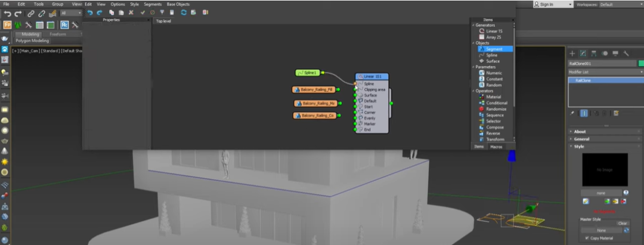This screenshot has width=644, height=245.
Task: Click the Forest Pack icon in the toolbar
Action: click(x=8, y=25)
